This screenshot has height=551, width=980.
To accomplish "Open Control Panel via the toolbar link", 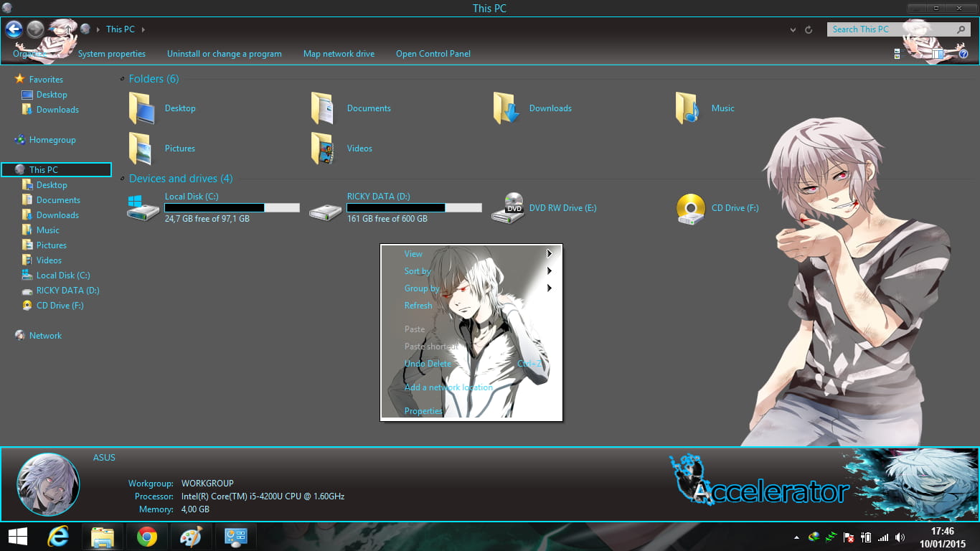I will point(433,53).
